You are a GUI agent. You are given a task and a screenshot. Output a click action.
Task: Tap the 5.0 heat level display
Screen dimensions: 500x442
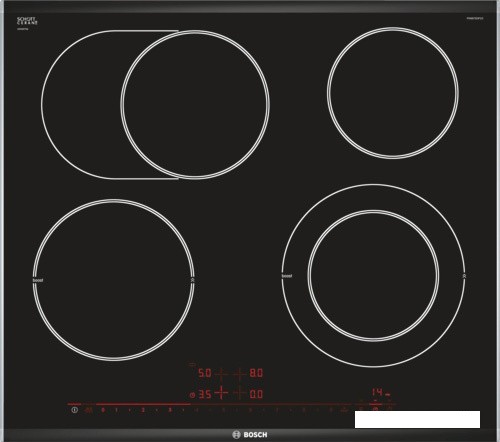tap(205, 373)
